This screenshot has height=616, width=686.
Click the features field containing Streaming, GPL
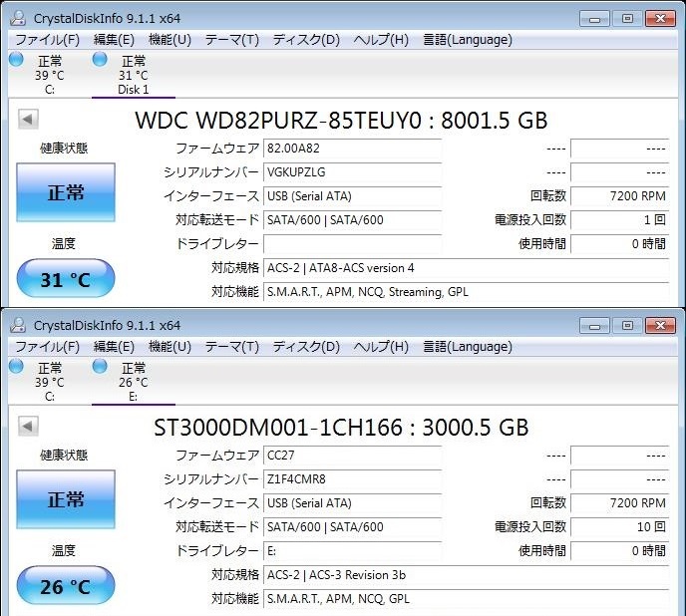pyautogui.click(x=466, y=291)
